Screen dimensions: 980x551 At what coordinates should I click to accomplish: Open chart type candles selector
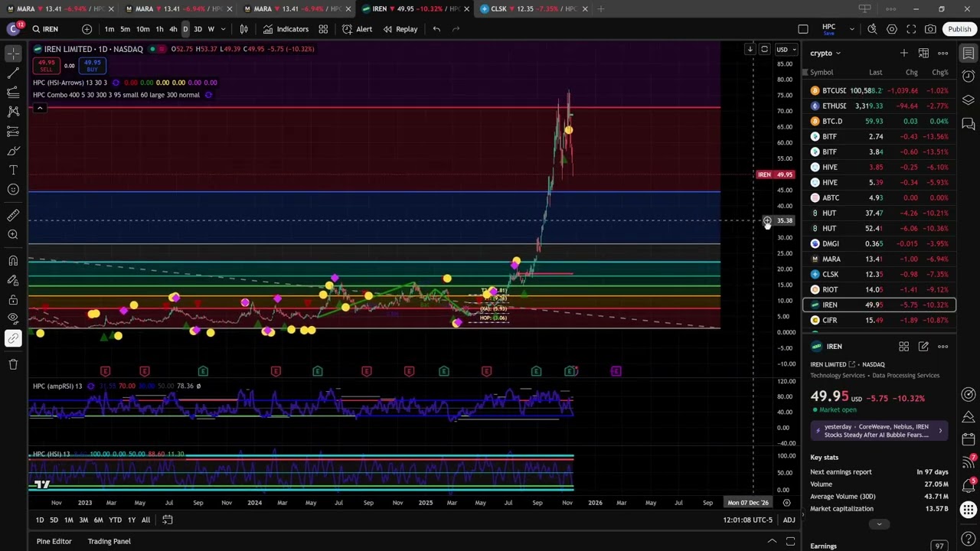tap(243, 29)
